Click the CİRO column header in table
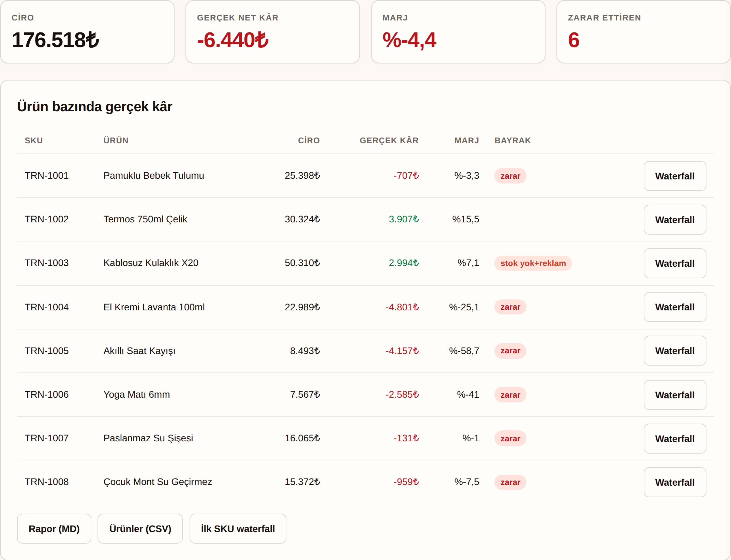Screen dimensions: 731x560 (309, 141)
